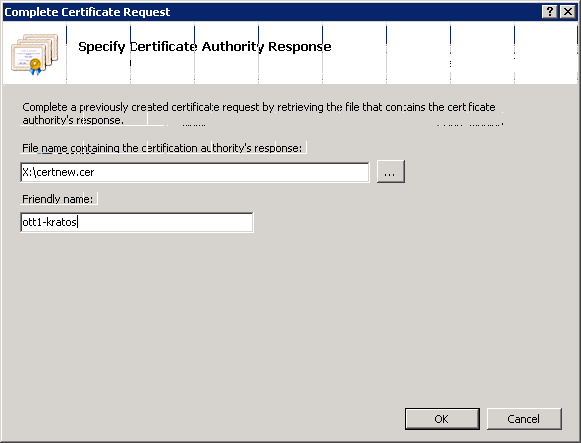Image resolution: width=581 pixels, height=443 pixels.
Task: Click the 'Complete Certificate Request' title bar text
Action: tap(87, 12)
